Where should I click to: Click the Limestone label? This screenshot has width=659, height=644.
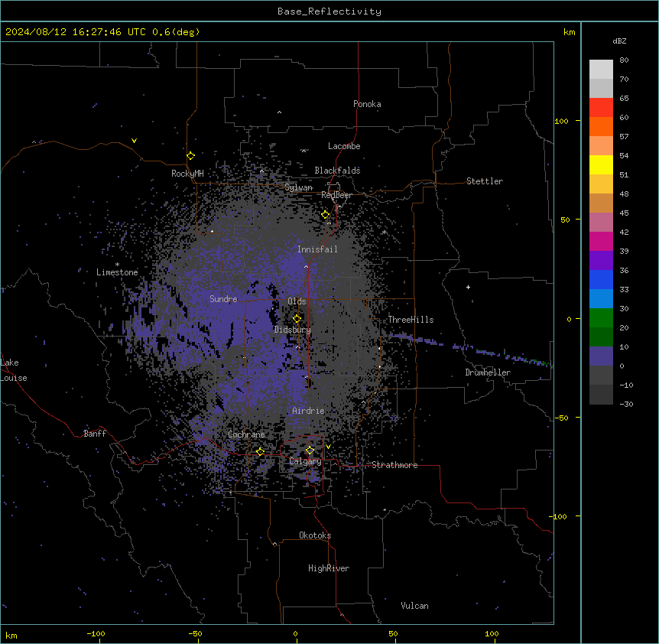(x=117, y=272)
